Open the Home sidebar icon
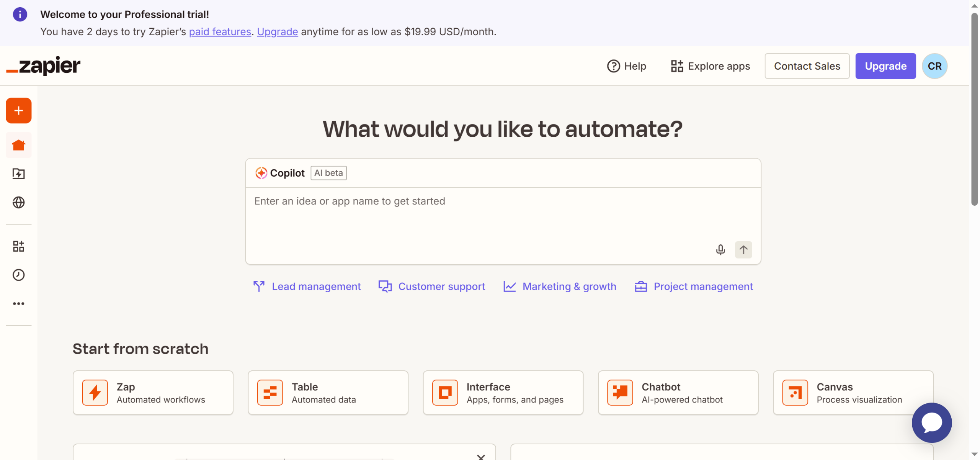980x460 pixels. coord(18,145)
